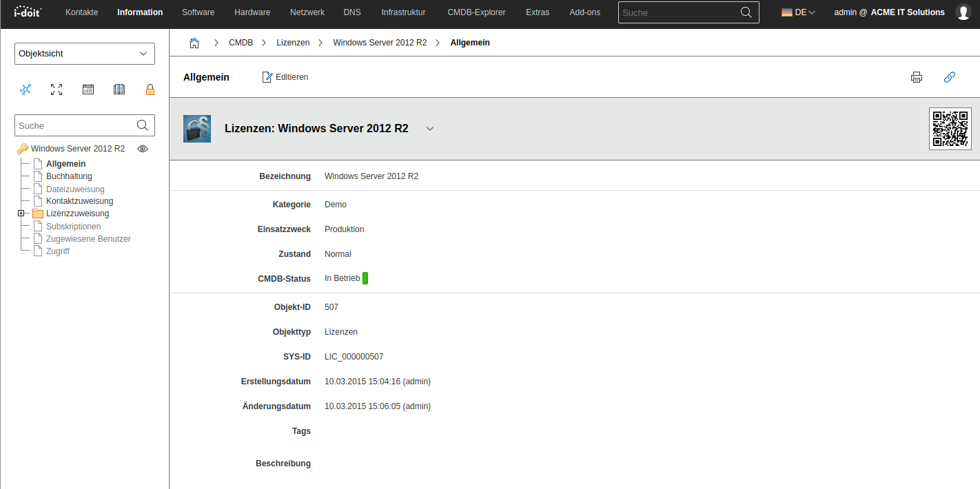Click the QR code thumbnail
The image size is (980, 489).
point(950,128)
